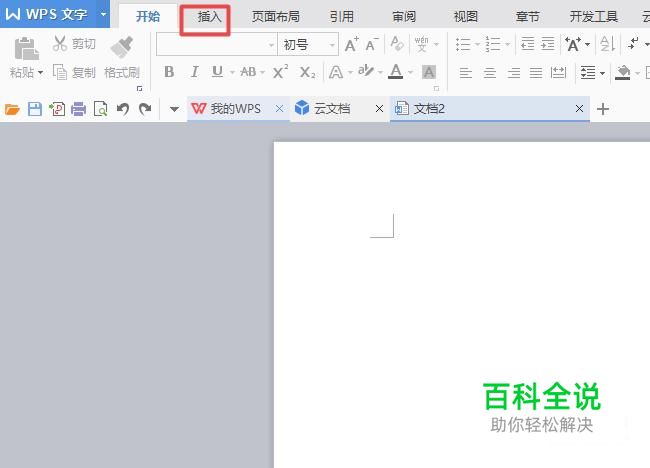This screenshot has height=468, width=650.
Task: Toggle underline formatting (U)
Action: pos(217,72)
